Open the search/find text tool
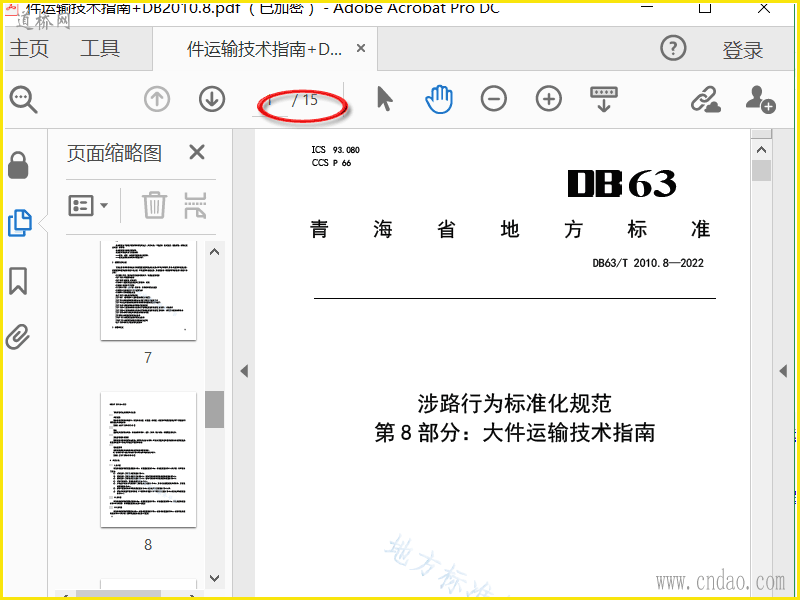Viewport: 800px width, 600px height. point(23,99)
